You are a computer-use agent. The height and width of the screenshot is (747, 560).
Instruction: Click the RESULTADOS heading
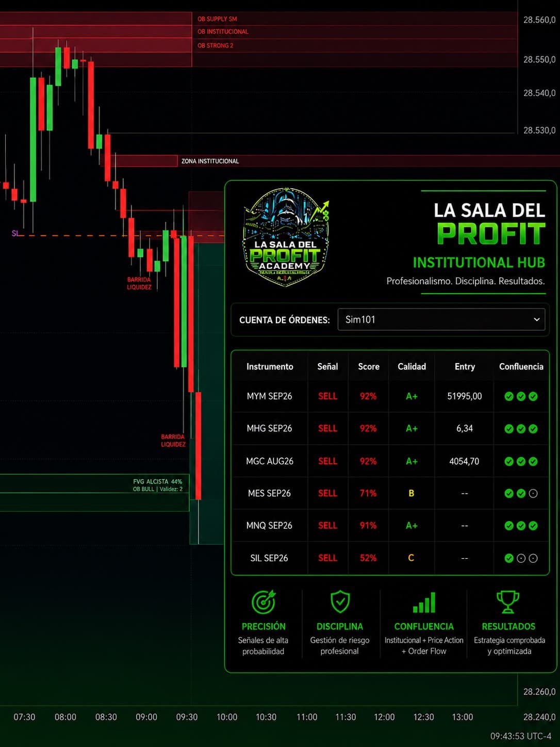(508, 626)
